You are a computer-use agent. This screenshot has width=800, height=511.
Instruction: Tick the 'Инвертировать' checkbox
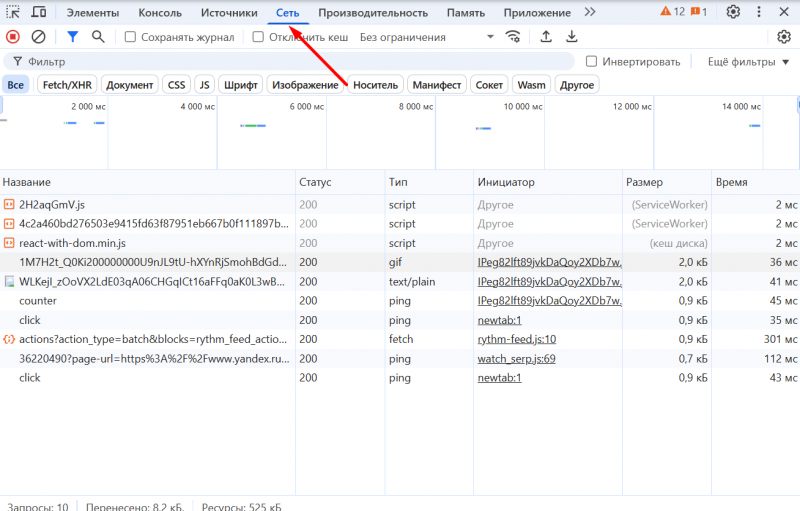[592, 62]
